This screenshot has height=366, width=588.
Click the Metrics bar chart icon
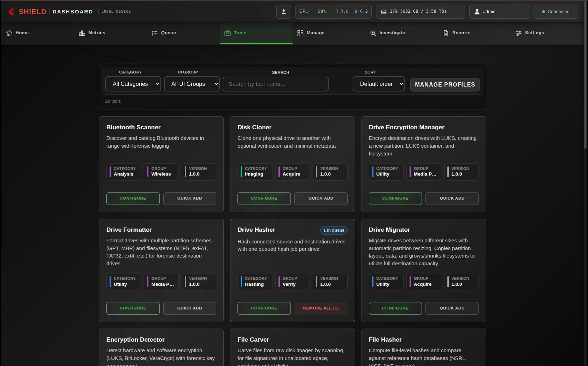(x=82, y=33)
